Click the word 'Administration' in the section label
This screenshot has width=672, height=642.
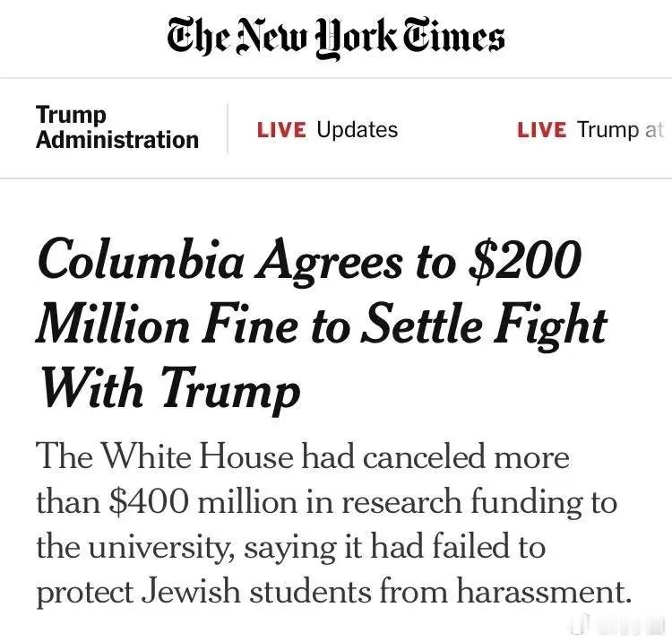117,140
